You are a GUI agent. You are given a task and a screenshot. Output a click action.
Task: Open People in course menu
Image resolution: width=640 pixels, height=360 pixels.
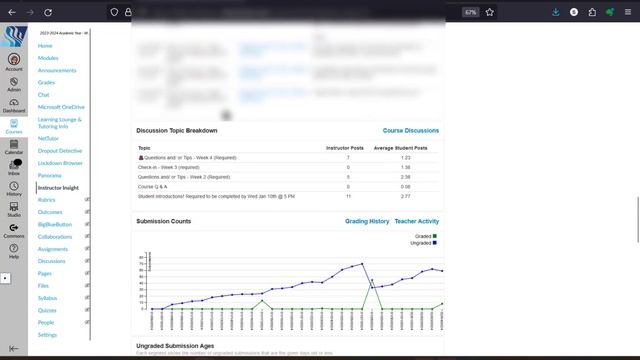(x=46, y=322)
